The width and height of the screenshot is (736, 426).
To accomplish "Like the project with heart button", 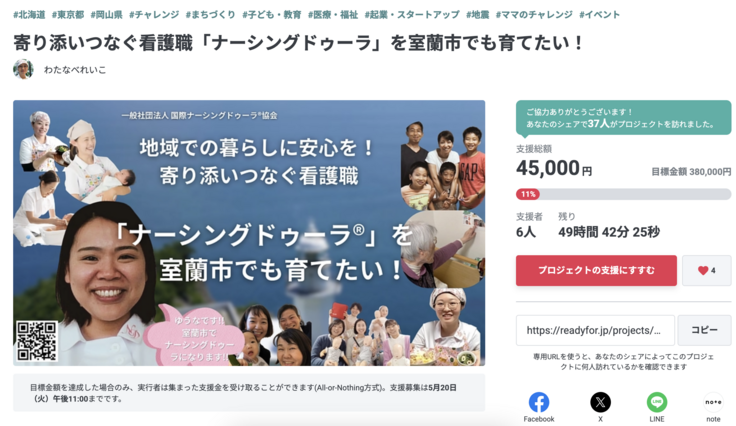I will 706,271.
